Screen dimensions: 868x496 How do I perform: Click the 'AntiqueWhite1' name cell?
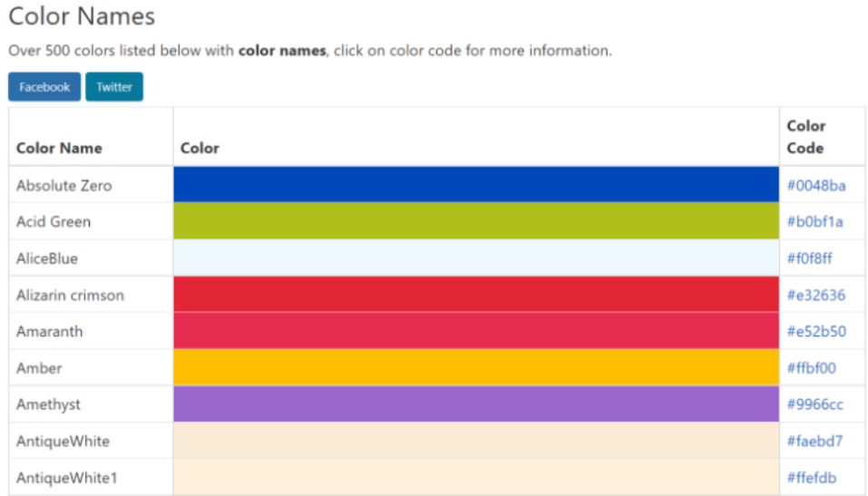91,478
